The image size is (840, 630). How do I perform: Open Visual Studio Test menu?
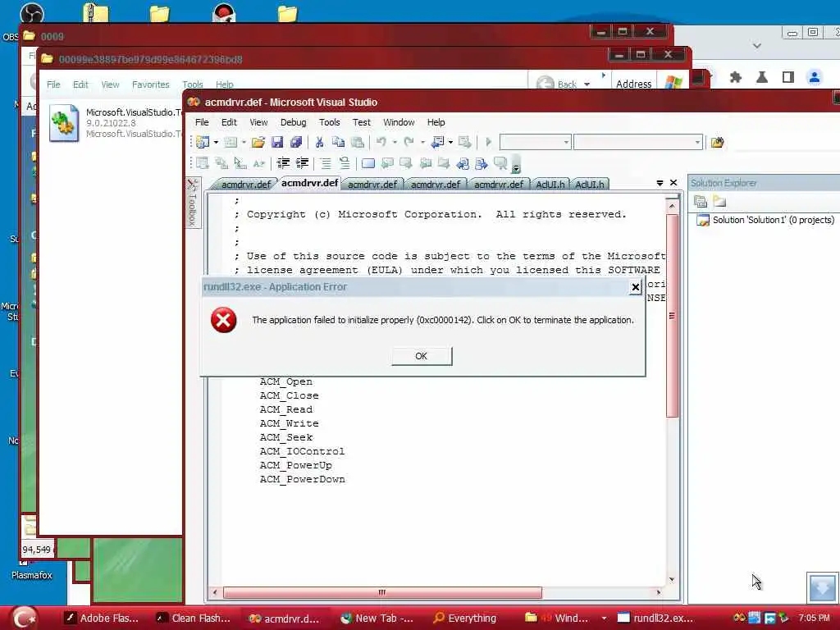pos(362,122)
